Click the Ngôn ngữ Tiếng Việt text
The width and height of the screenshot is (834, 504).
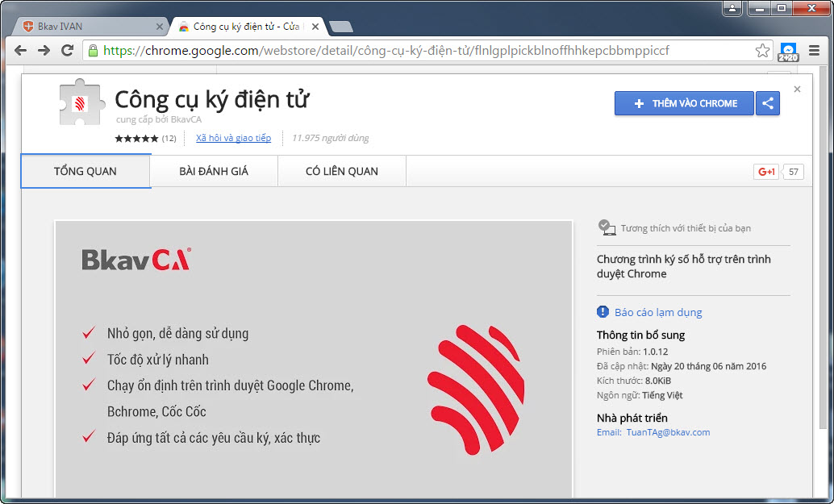(640, 395)
